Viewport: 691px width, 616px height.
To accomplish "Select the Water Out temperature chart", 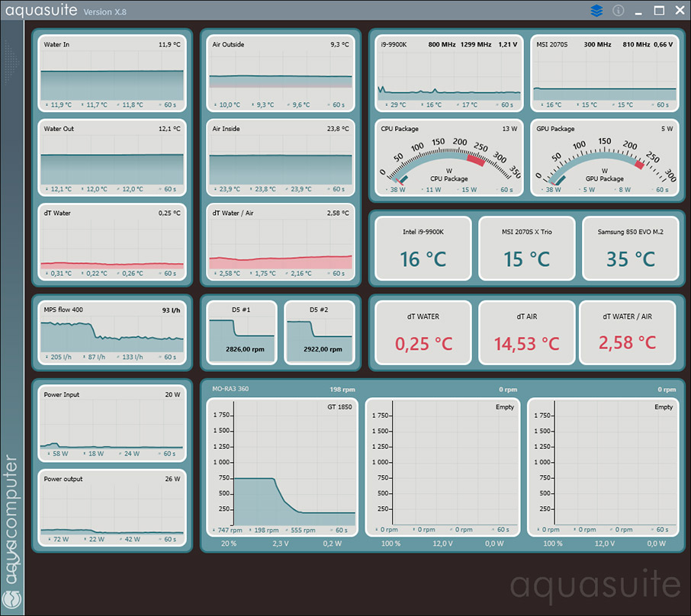I will (112, 158).
